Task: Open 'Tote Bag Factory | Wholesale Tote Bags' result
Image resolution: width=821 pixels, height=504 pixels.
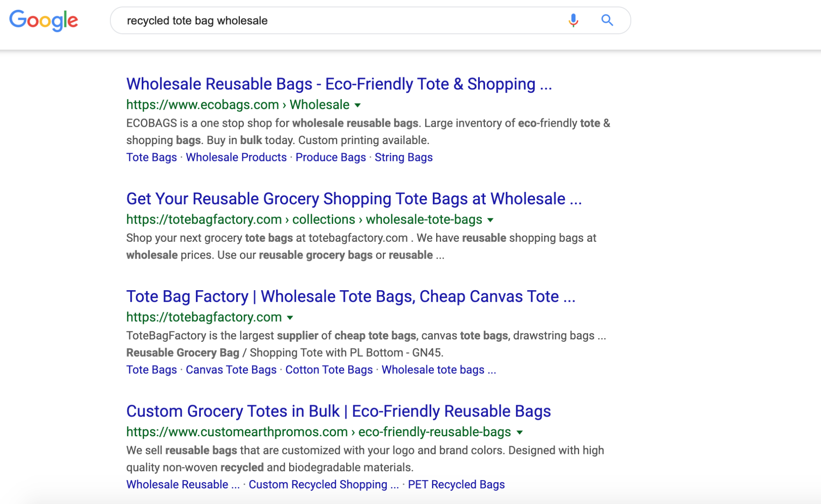Action: click(351, 296)
